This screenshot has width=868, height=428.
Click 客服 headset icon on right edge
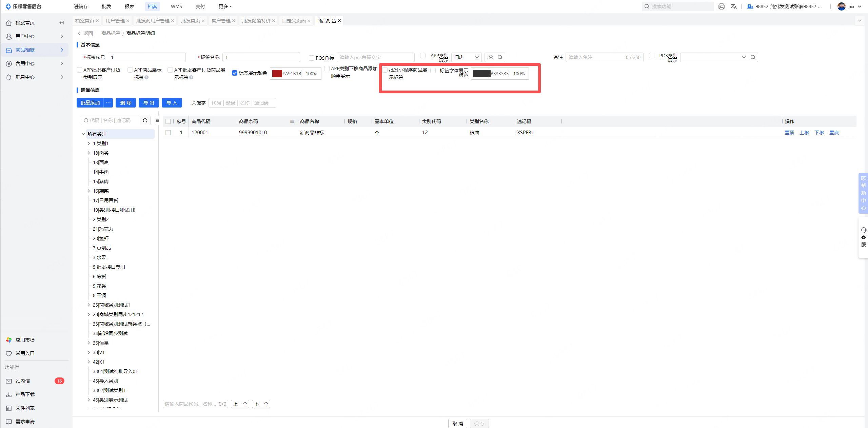click(x=863, y=230)
